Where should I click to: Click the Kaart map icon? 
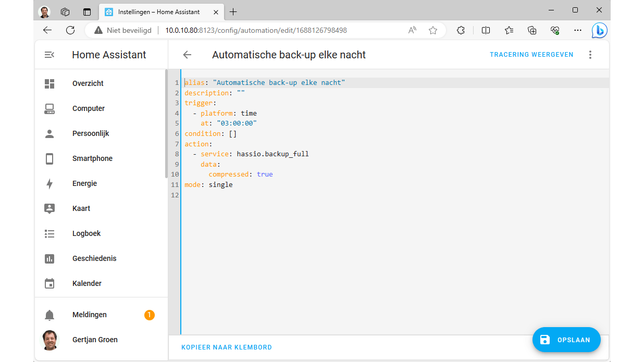click(x=49, y=208)
